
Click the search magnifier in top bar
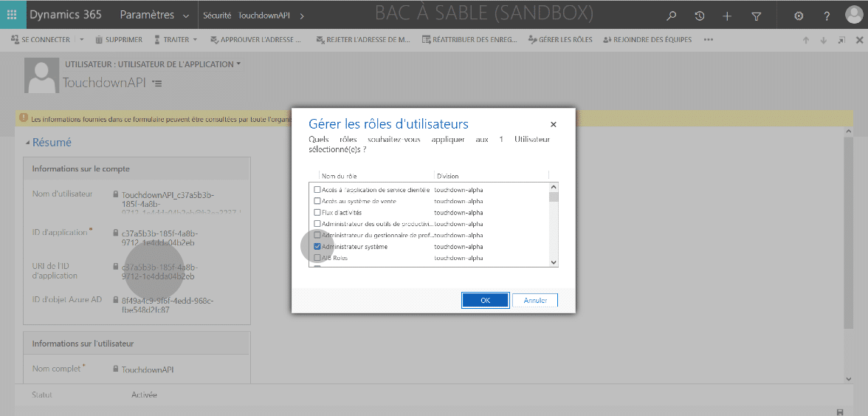(672, 16)
